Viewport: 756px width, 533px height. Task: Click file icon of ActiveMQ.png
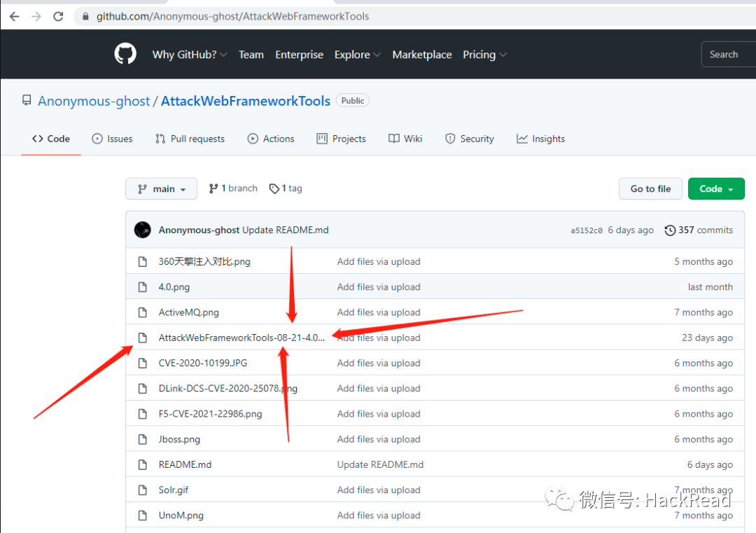[142, 312]
